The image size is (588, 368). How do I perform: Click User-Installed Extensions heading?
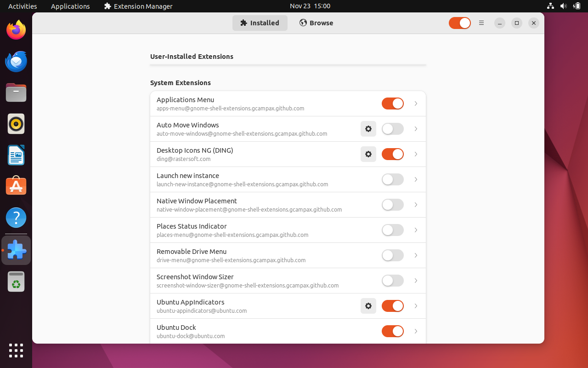pyautogui.click(x=192, y=57)
